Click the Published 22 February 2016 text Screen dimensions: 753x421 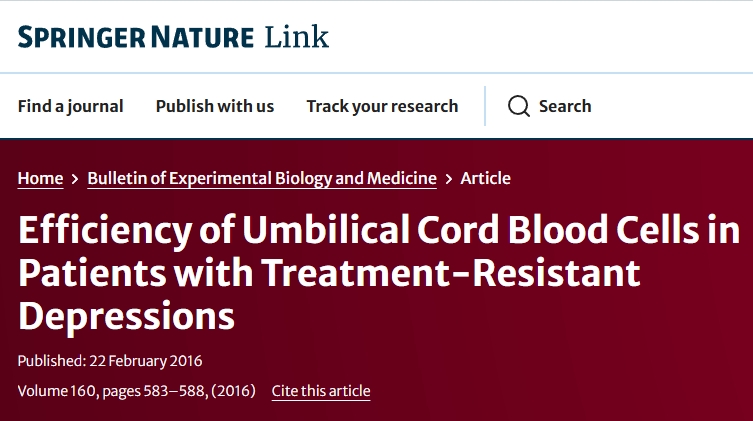point(110,361)
